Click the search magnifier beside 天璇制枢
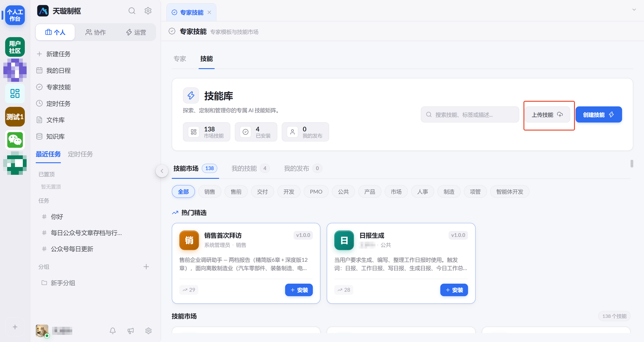Image resolution: width=644 pixels, height=342 pixels. (132, 11)
